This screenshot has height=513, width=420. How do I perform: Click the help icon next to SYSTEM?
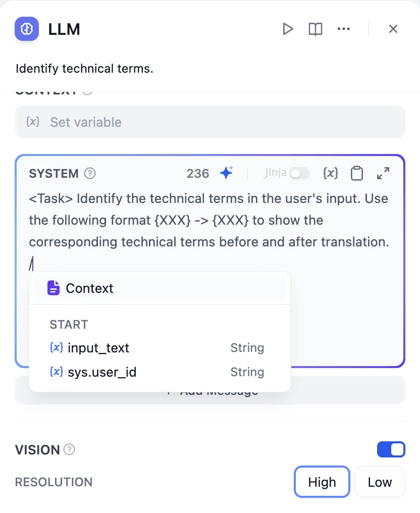90,173
